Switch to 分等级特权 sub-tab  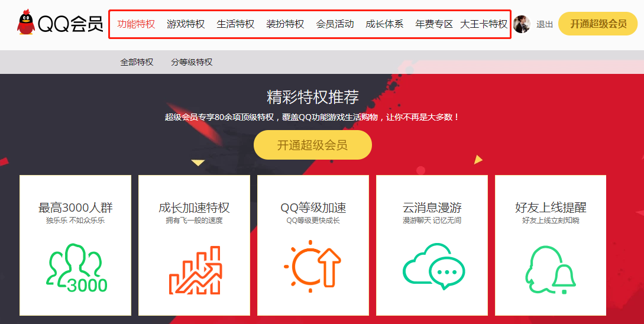(192, 63)
